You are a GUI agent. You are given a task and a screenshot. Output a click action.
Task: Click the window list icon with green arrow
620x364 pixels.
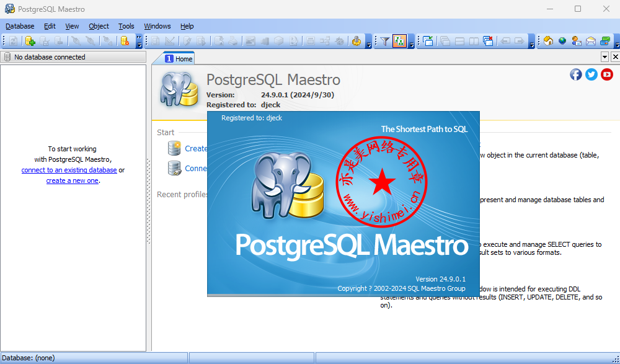(x=428, y=41)
